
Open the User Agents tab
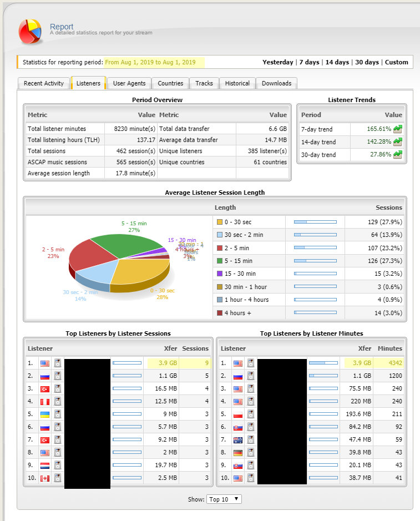tap(129, 83)
